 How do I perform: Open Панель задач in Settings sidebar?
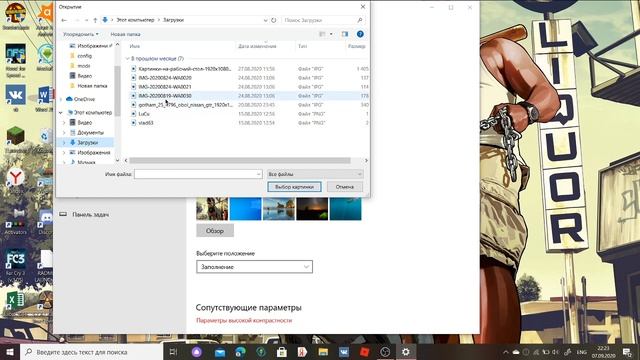(x=90, y=214)
